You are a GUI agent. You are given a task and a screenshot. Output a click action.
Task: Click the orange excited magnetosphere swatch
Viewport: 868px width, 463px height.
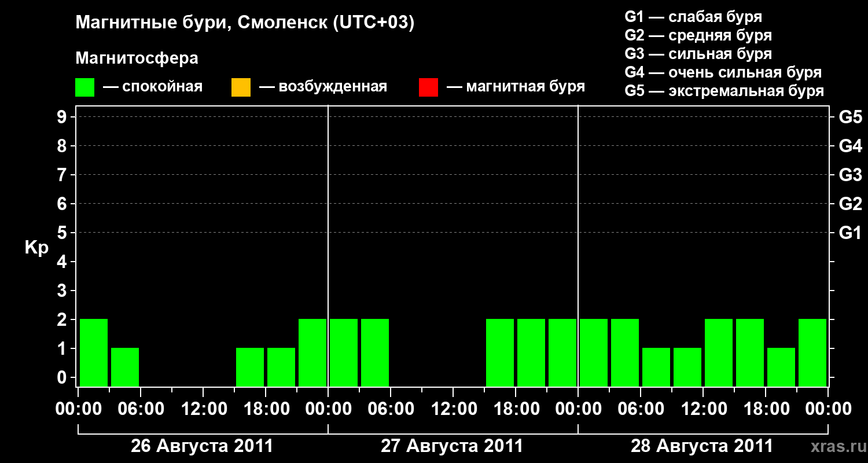pyautogui.click(x=241, y=87)
